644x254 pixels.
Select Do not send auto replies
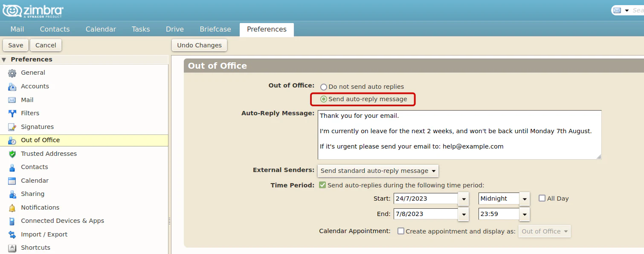pyautogui.click(x=324, y=87)
